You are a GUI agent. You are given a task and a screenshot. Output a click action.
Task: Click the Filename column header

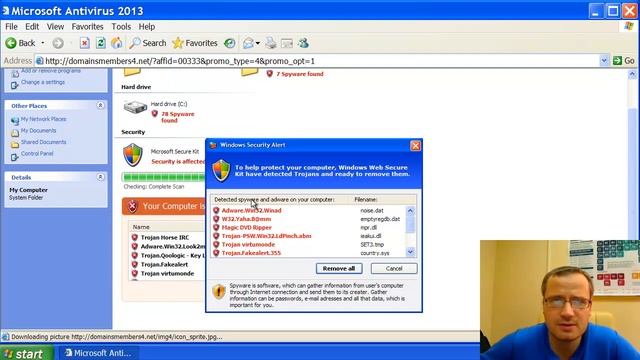point(366,200)
